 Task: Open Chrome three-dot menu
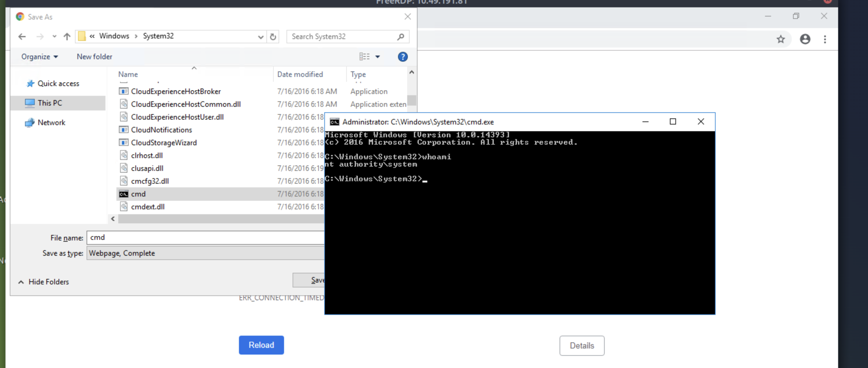(825, 39)
